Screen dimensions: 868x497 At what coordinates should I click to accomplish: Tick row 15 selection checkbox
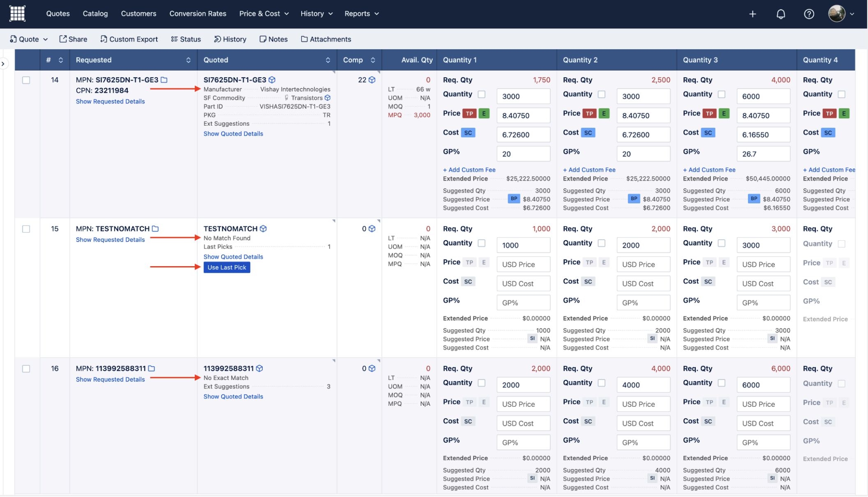click(x=26, y=229)
